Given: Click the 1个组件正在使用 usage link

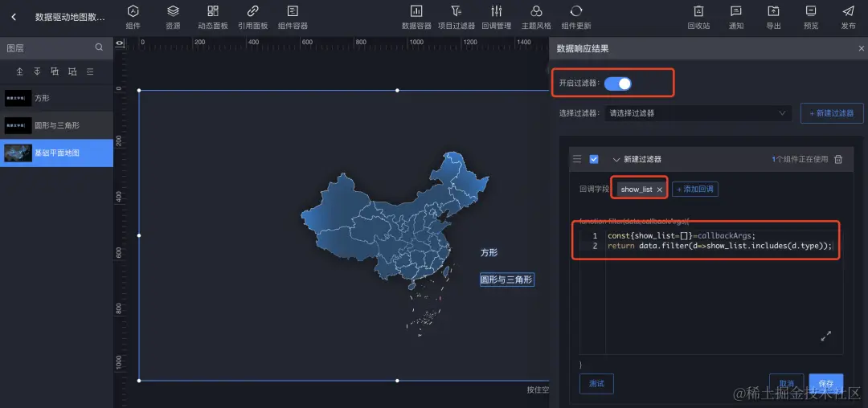Looking at the screenshot, I should [800, 159].
